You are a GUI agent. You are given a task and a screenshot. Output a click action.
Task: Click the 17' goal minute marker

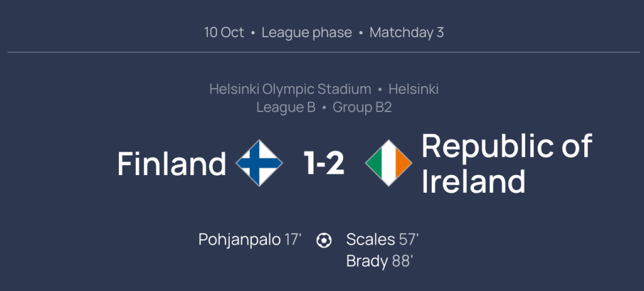[x=293, y=240]
